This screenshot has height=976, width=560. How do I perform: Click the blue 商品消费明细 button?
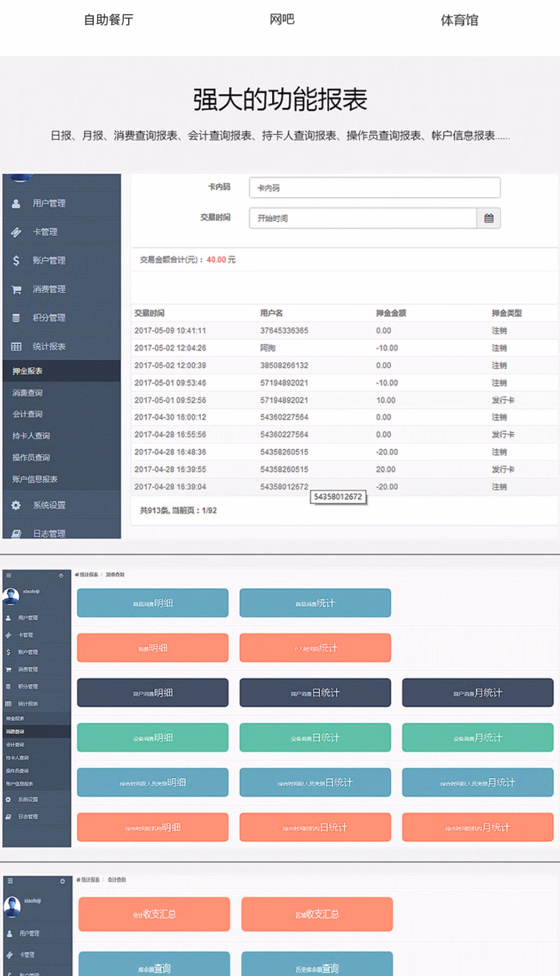pyautogui.click(x=153, y=603)
